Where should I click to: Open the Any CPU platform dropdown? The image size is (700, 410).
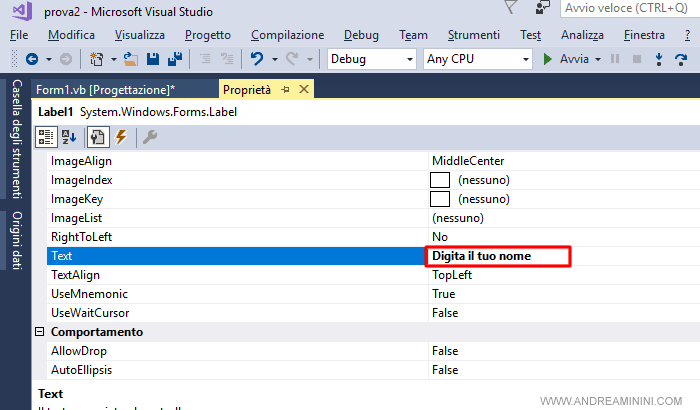pyautogui.click(x=477, y=59)
